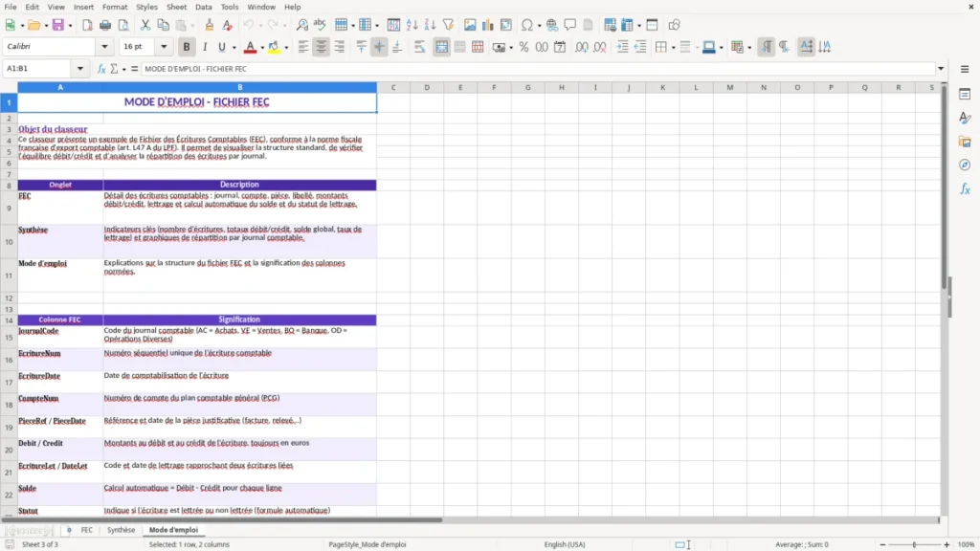Open the Format menu
Image resolution: width=980 pixels, height=551 pixels.
click(x=115, y=7)
